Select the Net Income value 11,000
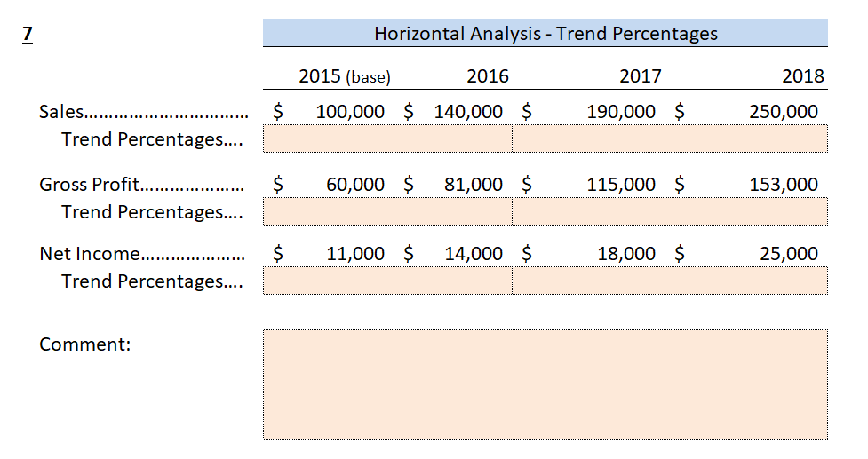The height and width of the screenshot is (459, 868). click(355, 254)
